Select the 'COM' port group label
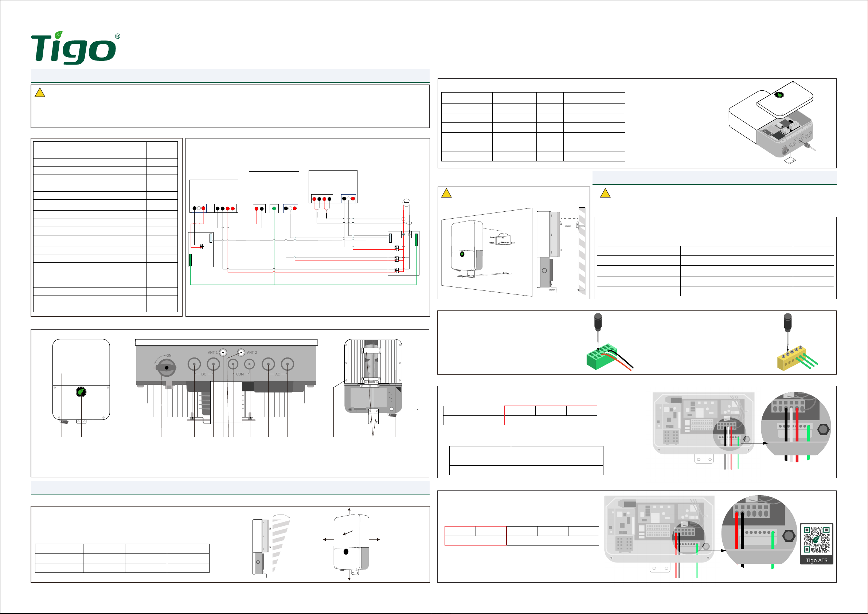This screenshot has width=868, height=614. [240, 374]
